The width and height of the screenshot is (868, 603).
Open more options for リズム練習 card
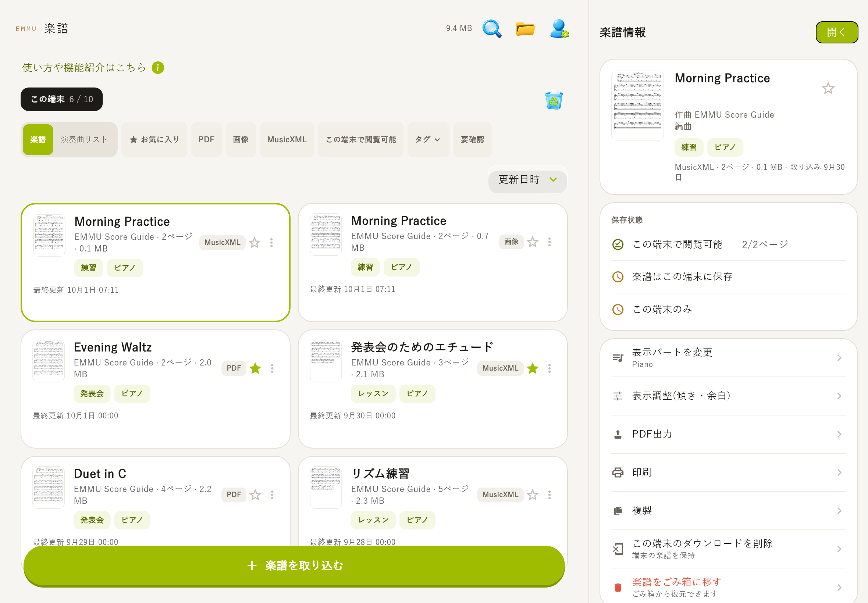coord(549,495)
